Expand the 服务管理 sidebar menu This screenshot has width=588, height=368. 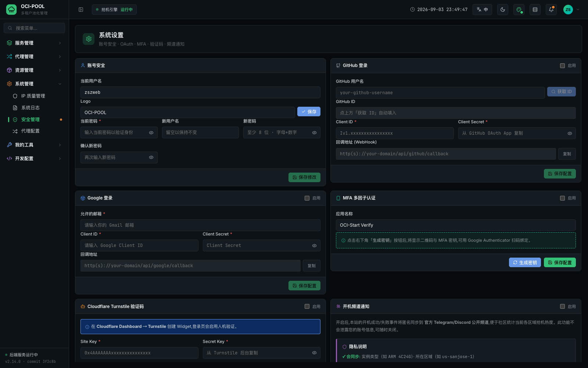coord(34,43)
